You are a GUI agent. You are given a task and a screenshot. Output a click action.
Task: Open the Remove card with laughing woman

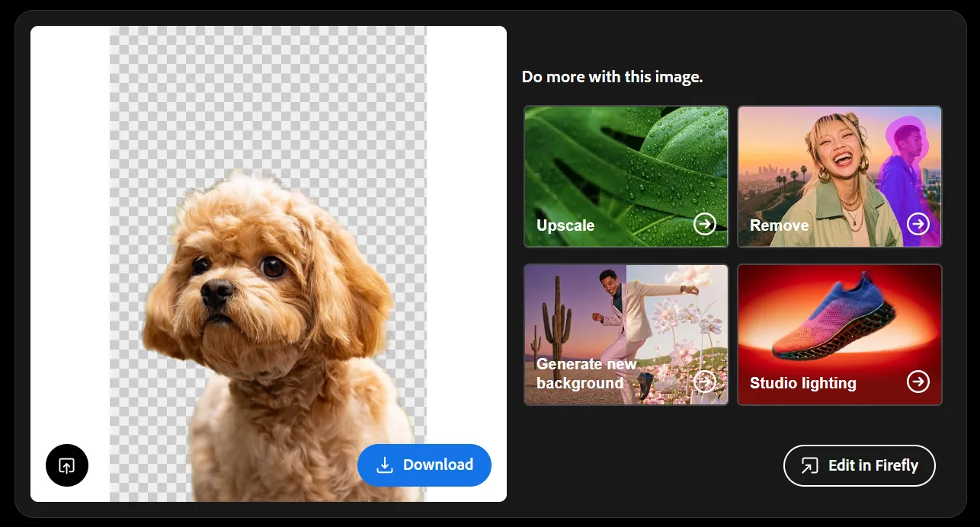pyautogui.click(x=840, y=177)
